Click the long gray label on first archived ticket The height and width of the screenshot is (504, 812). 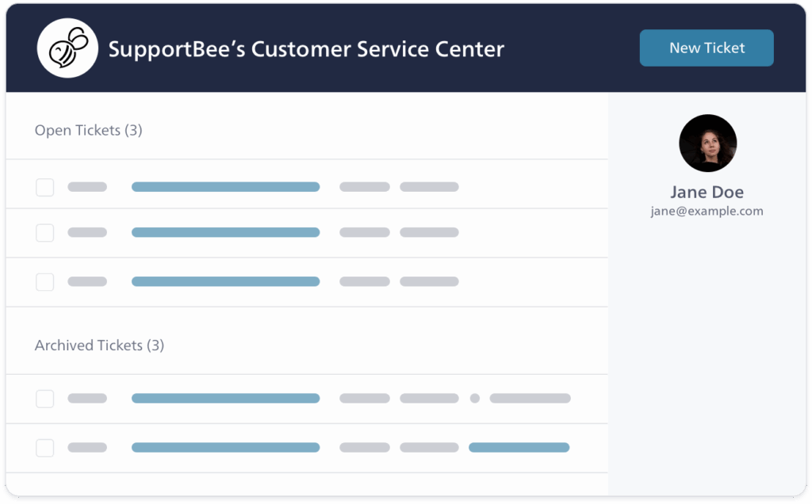pyautogui.click(x=530, y=399)
